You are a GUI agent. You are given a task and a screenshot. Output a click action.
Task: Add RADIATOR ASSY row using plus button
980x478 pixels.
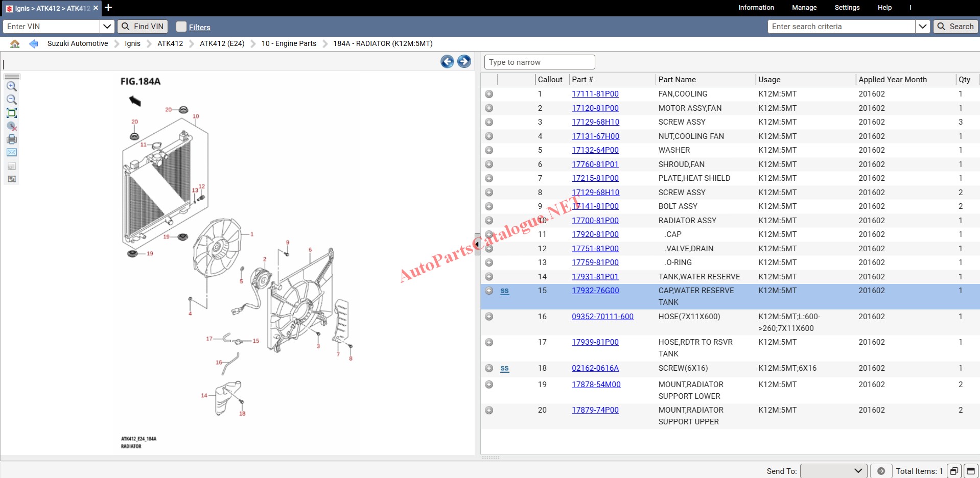click(x=489, y=221)
